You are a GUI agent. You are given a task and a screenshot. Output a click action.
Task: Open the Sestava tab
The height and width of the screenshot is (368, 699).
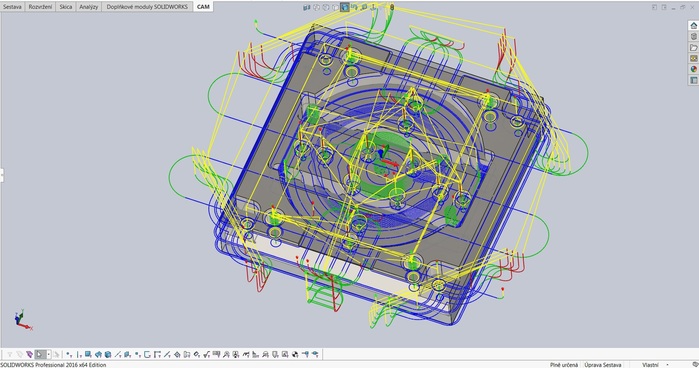click(x=12, y=7)
